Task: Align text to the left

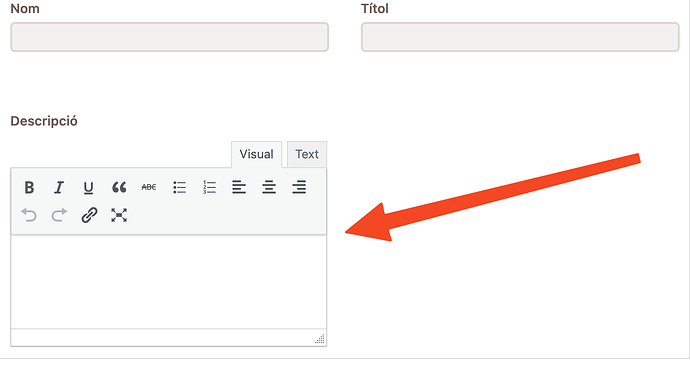Action: (239, 188)
